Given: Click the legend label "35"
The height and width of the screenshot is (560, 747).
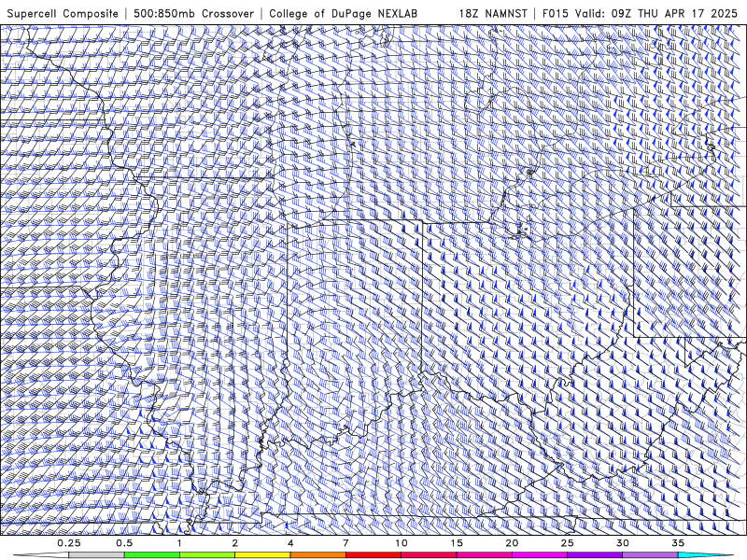Looking at the screenshot, I should (x=678, y=543).
